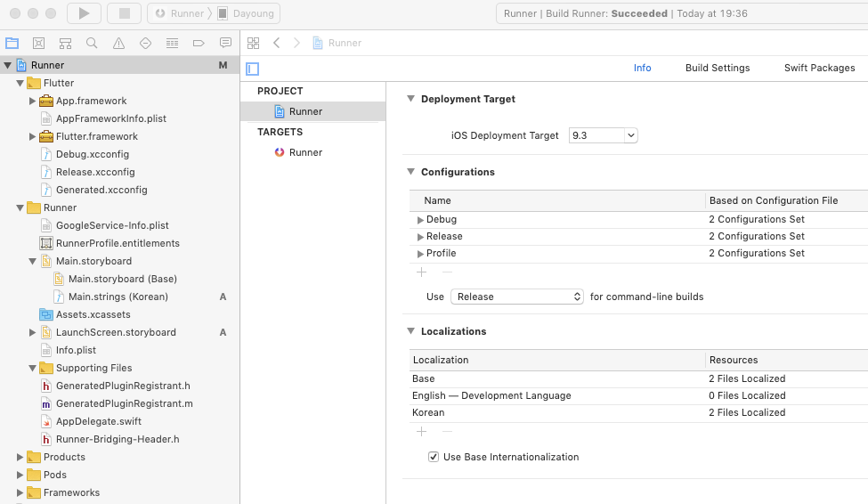The height and width of the screenshot is (504, 868).
Task: Open the Report navigator speech bubble icon
Action: point(225,43)
